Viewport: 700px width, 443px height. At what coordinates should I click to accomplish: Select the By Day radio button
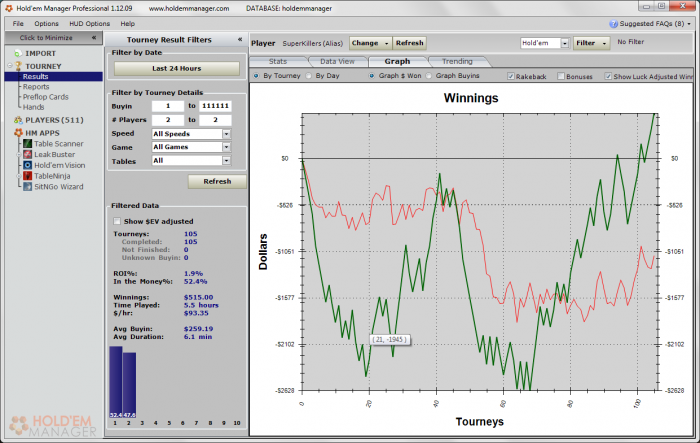[308, 75]
